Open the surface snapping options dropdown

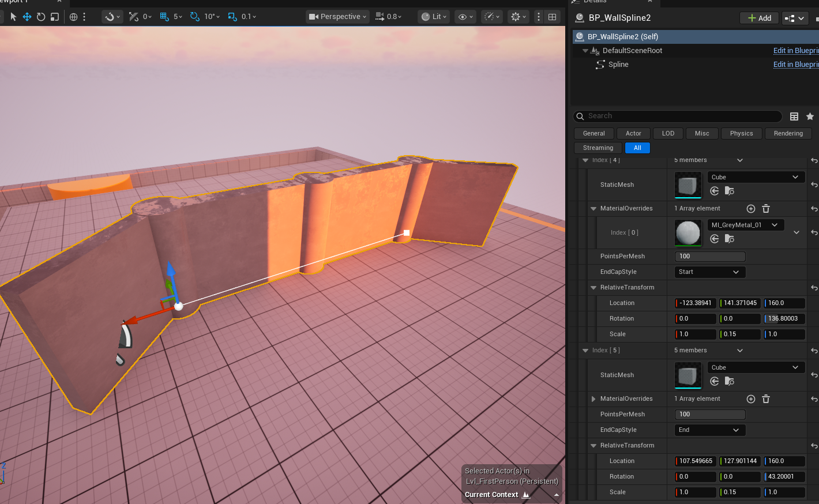click(x=112, y=17)
